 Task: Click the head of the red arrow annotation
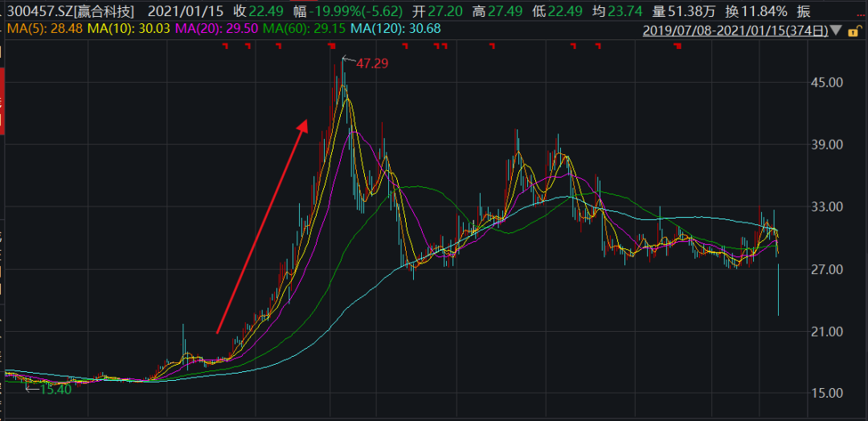[x=304, y=125]
